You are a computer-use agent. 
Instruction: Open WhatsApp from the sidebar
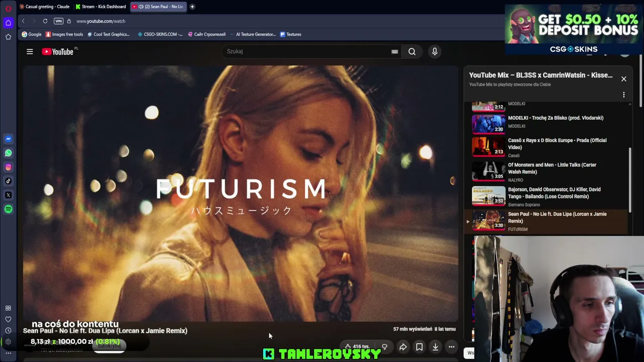8,153
